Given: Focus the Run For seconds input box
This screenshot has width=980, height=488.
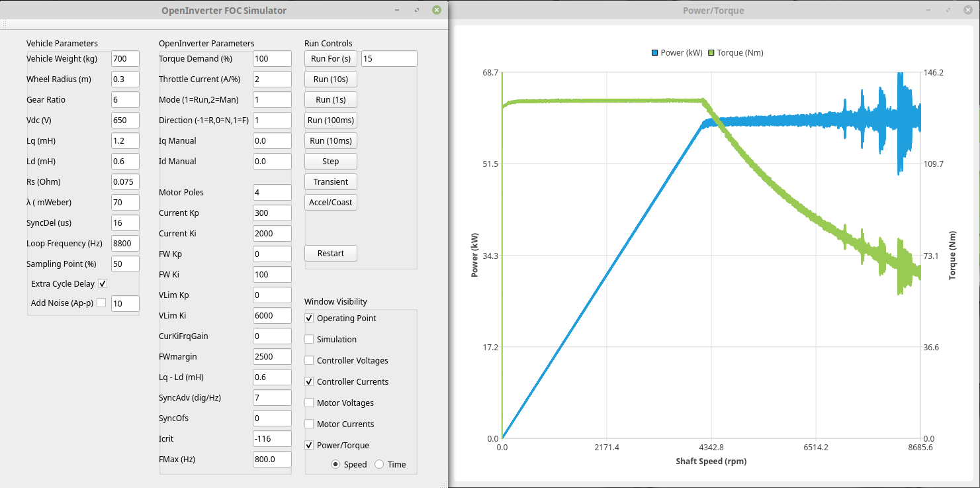Looking at the screenshot, I should pos(389,58).
